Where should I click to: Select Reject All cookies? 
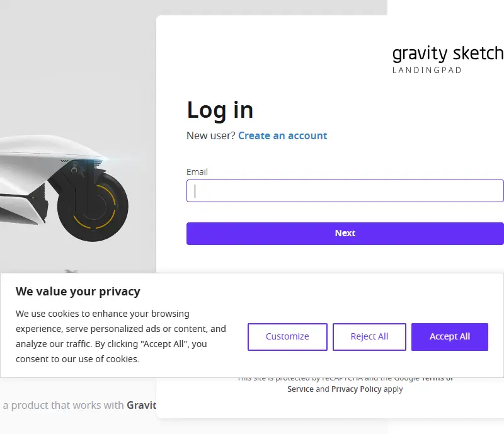pos(369,336)
